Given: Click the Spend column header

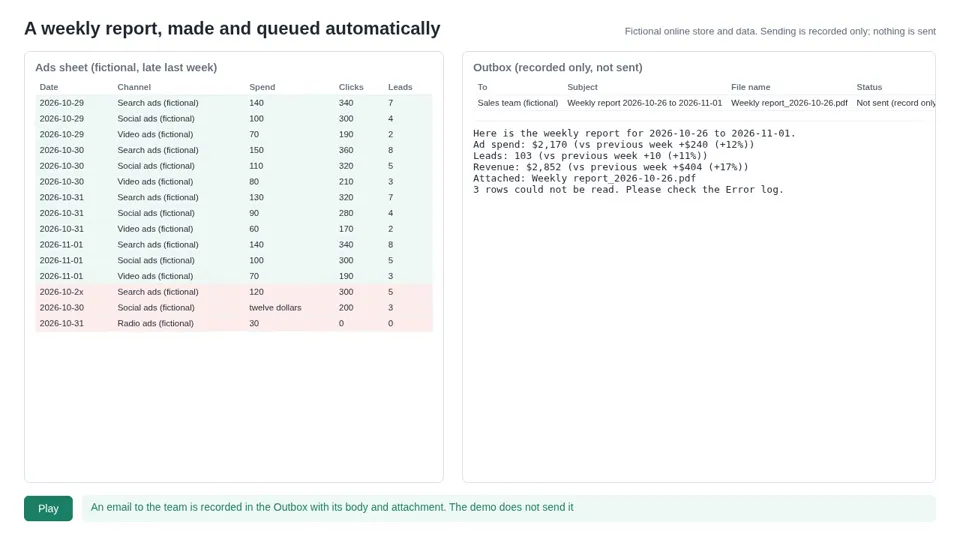Looking at the screenshot, I should pos(262,87).
